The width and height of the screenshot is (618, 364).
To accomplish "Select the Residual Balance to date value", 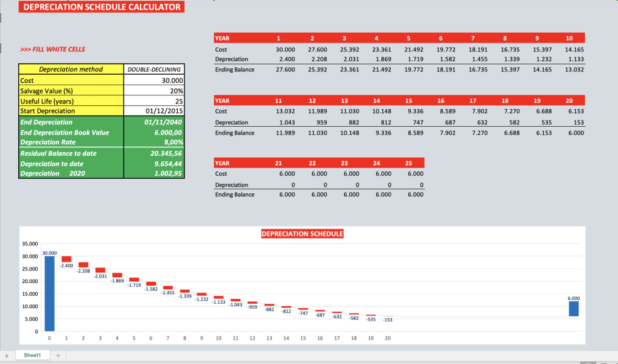I will (154, 153).
